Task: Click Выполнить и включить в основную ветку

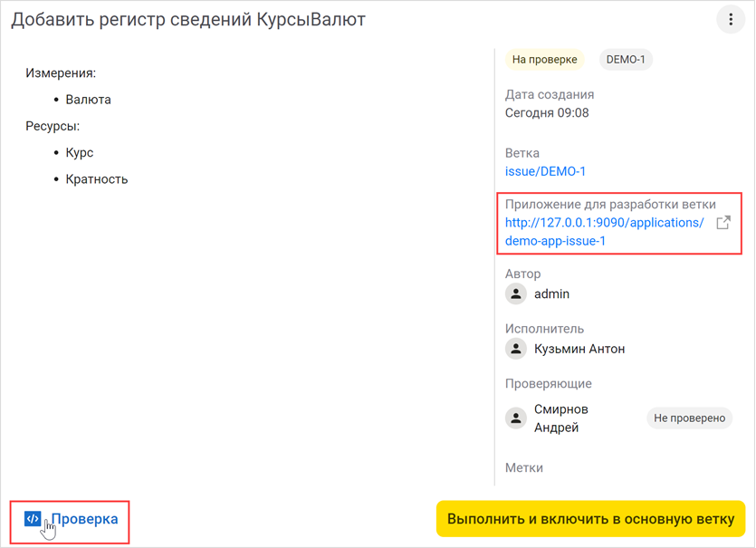Action: pyautogui.click(x=590, y=518)
